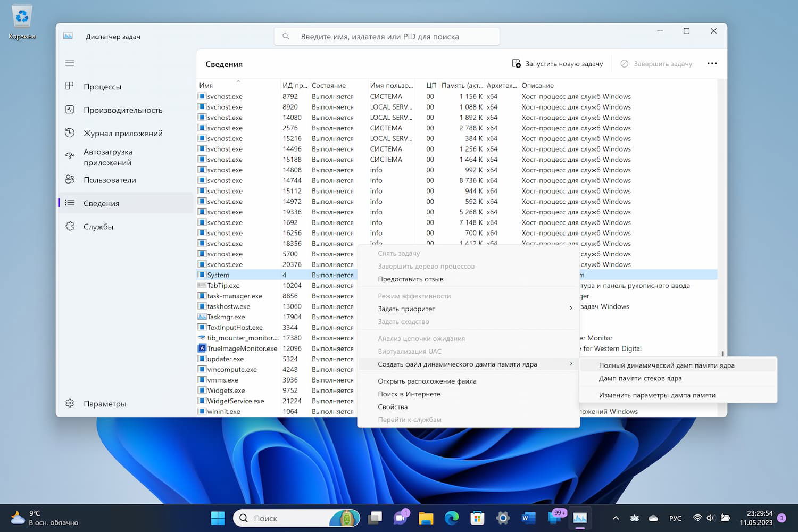The width and height of the screenshot is (798, 532).
Task: Click 'Запустить новую задачу' button
Action: (557, 64)
